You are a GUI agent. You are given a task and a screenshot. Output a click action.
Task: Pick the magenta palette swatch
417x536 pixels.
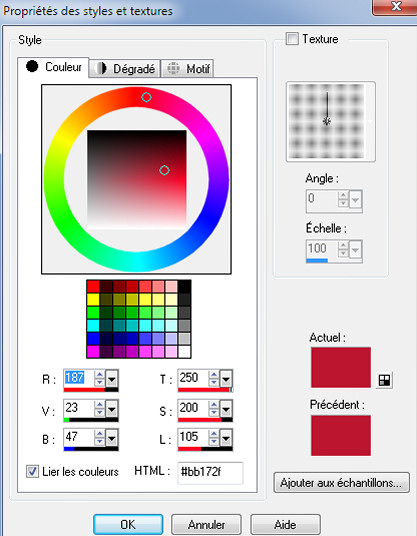[93, 351]
